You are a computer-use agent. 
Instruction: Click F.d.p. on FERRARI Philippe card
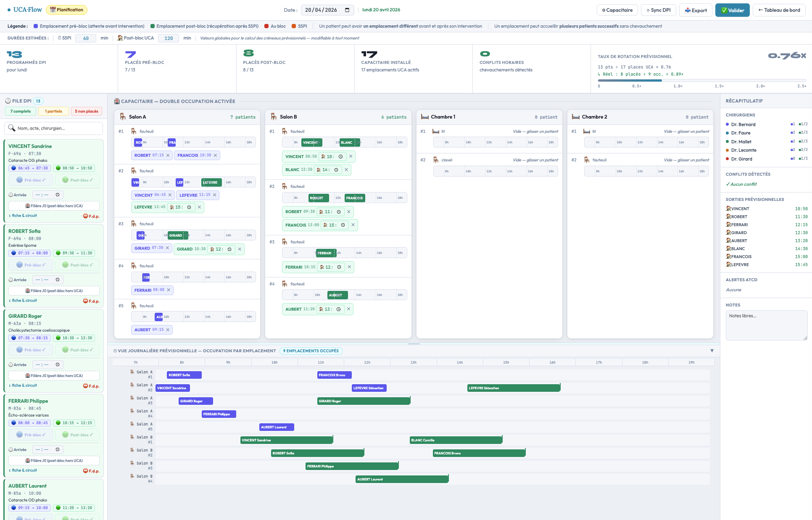click(x=91, y=471)
